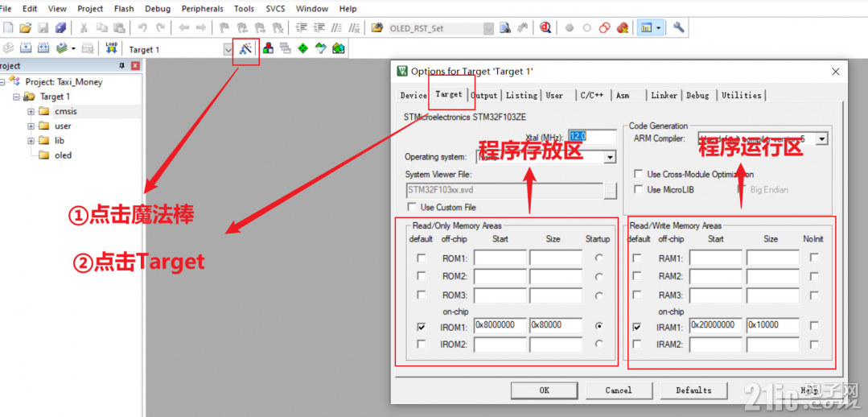Viewport: 868px width, 417px height.
Task: Check the IROM2 default checkbox
Action: [x=422, y=344]
